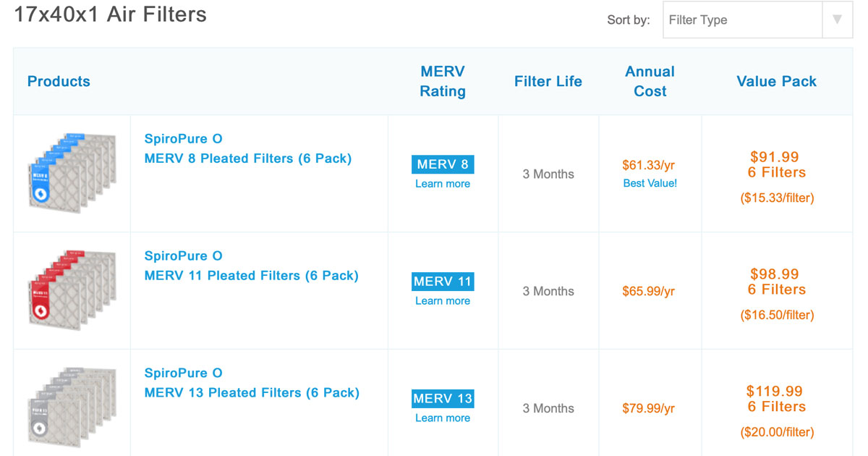Click the MERV 13 gray filter pack image

point(72,405)
